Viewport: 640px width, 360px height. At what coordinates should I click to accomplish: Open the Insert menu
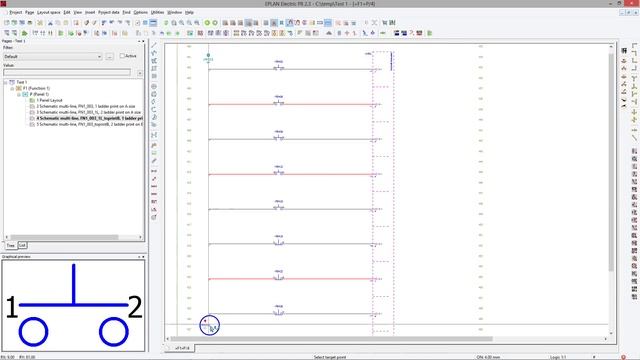coord(90,12)
